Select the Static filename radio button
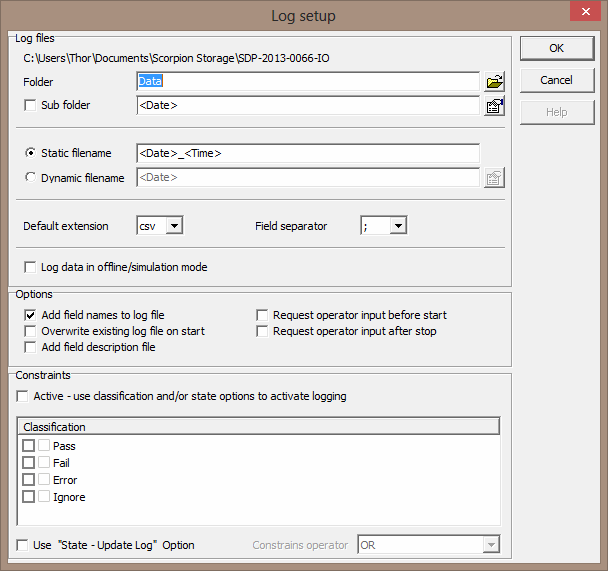 tap(30, 153)
